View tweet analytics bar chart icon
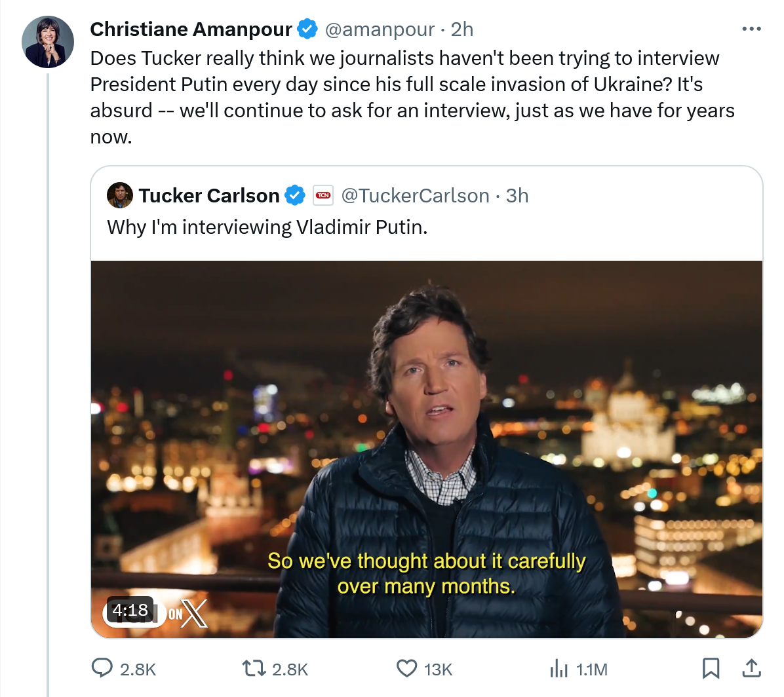Image resolution: width=784 pixels, height=697 pixels. 559,668
